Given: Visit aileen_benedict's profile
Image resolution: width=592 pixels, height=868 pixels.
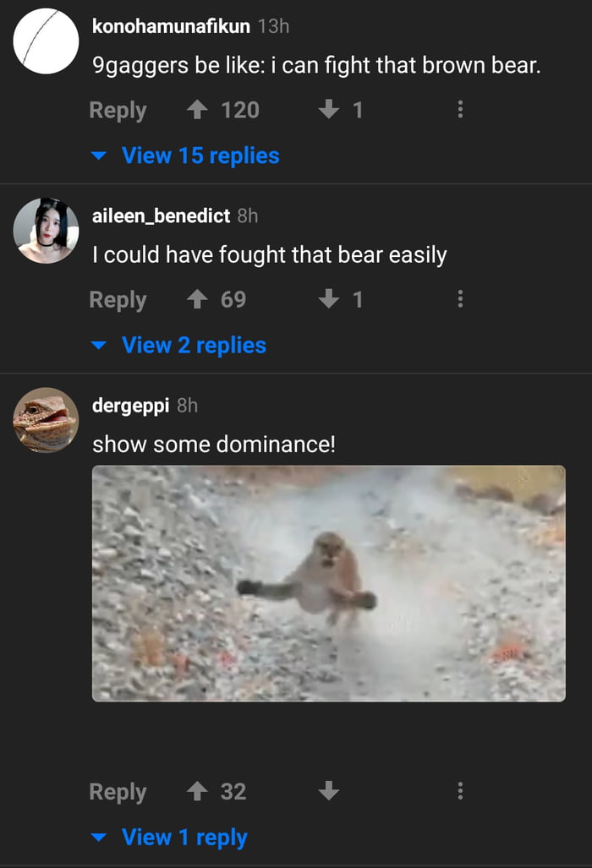Looking at the screenshot, I should click(x=160, y=216).
